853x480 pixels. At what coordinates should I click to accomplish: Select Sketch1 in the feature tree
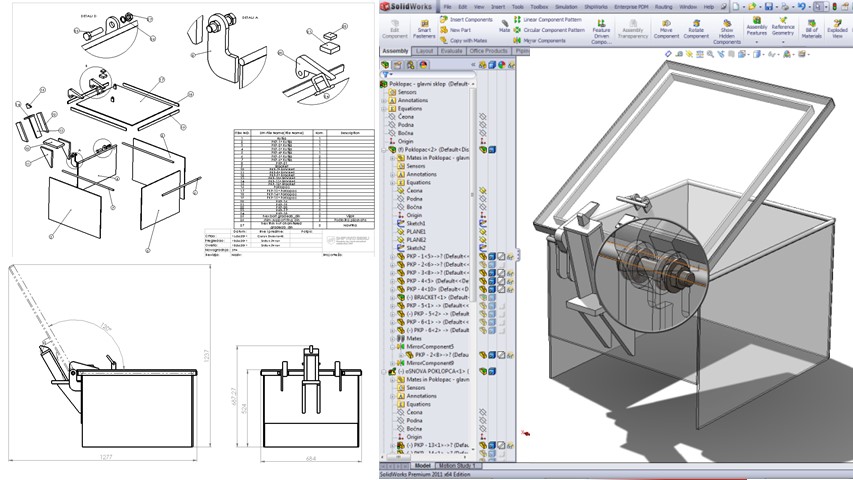[x=416, y=223]
